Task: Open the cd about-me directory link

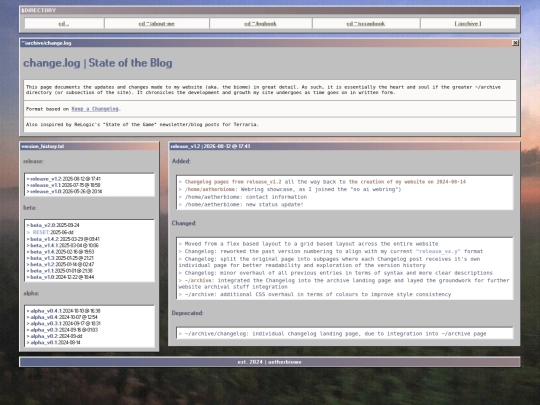Action: (156, 23)
